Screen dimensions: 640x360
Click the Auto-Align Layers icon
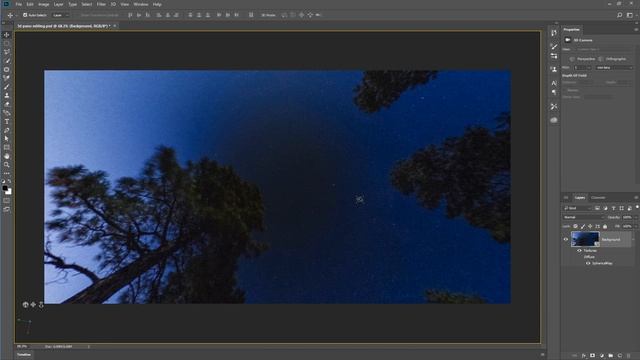click(x=251, y=15)
